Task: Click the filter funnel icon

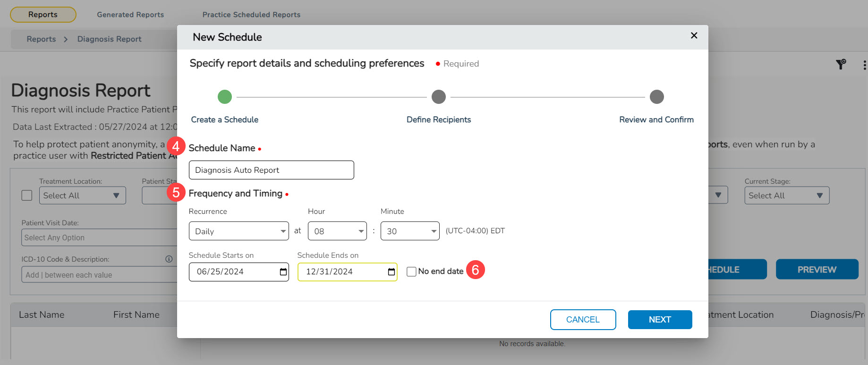Action: coord(841,65)
